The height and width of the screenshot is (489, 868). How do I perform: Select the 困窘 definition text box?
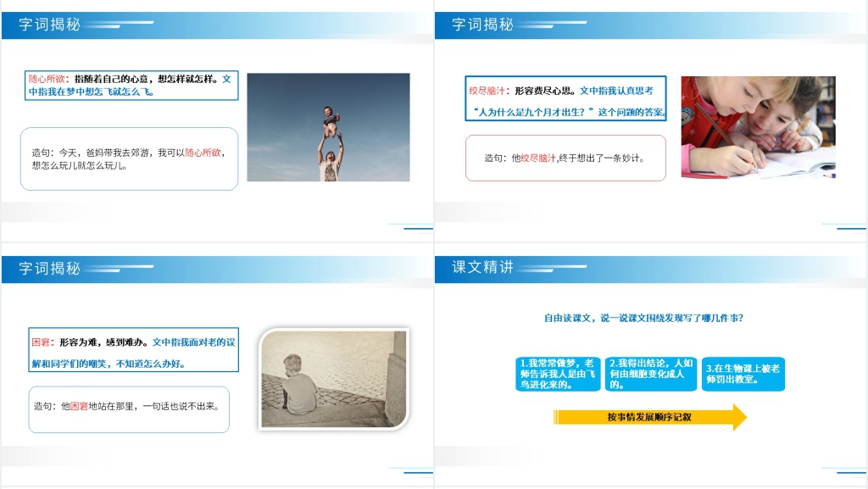[x=133, y=351]
